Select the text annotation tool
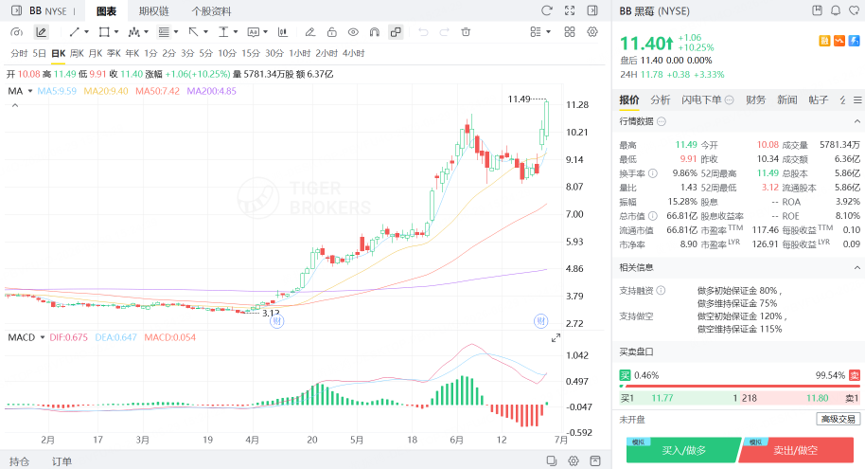Viewport: 865px width, 469px height. [x=223, y=32]
